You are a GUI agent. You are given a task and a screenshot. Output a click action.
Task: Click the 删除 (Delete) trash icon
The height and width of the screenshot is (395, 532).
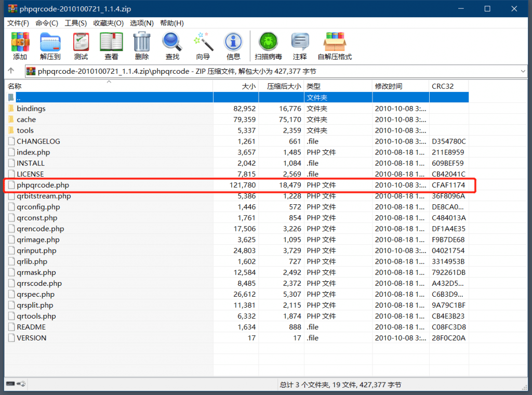click(x=142, y=46)
